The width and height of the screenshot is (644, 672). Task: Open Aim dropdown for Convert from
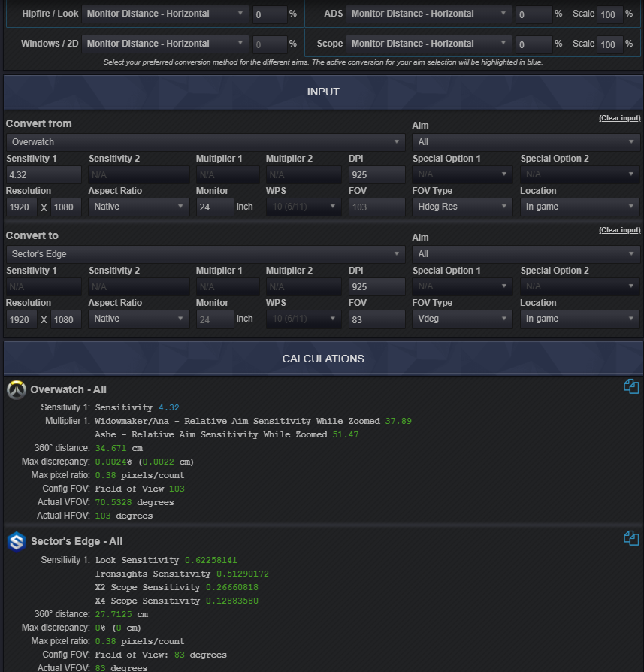pyautogui.click(x=526, y=142)
